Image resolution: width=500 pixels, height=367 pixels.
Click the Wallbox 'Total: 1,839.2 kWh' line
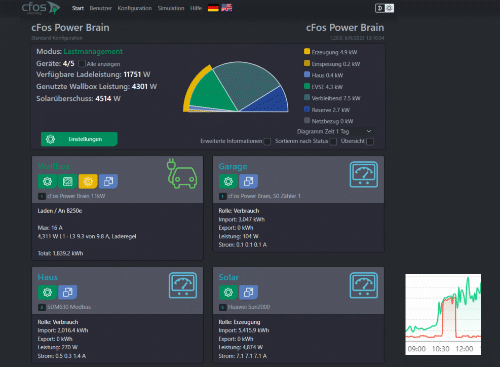[x=60, y=253]
